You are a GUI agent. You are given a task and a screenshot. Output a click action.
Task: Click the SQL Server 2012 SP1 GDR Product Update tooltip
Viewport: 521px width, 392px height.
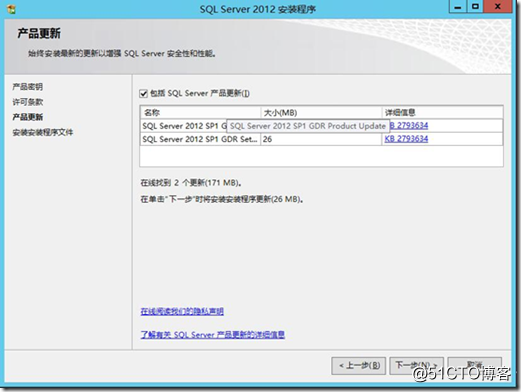click(308, 126)
